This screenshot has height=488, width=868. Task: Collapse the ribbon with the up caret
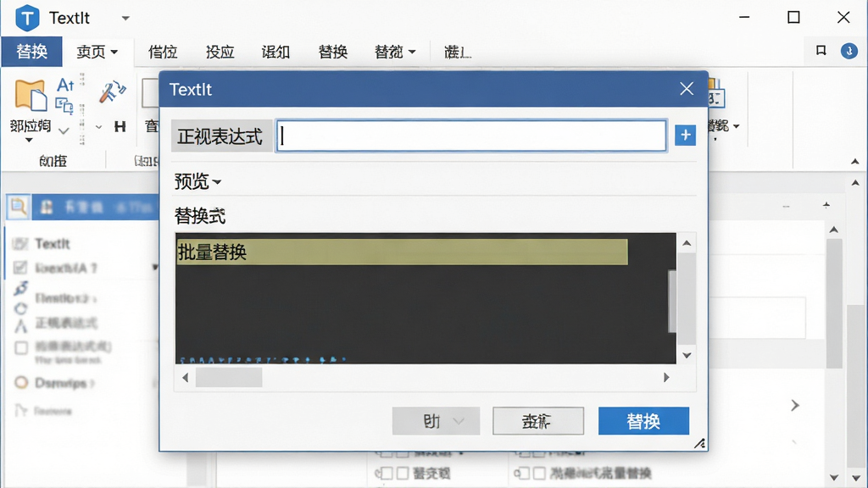(x=855, y=162)
